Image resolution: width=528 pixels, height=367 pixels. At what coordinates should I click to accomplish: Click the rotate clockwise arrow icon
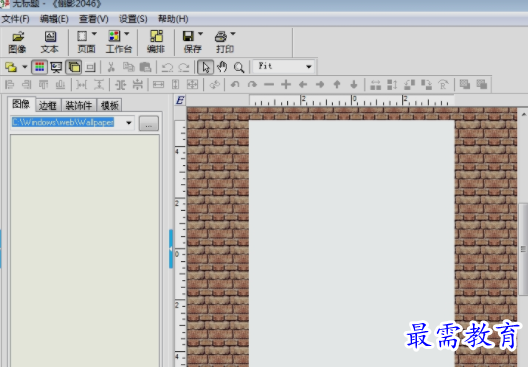coord(252,85)
